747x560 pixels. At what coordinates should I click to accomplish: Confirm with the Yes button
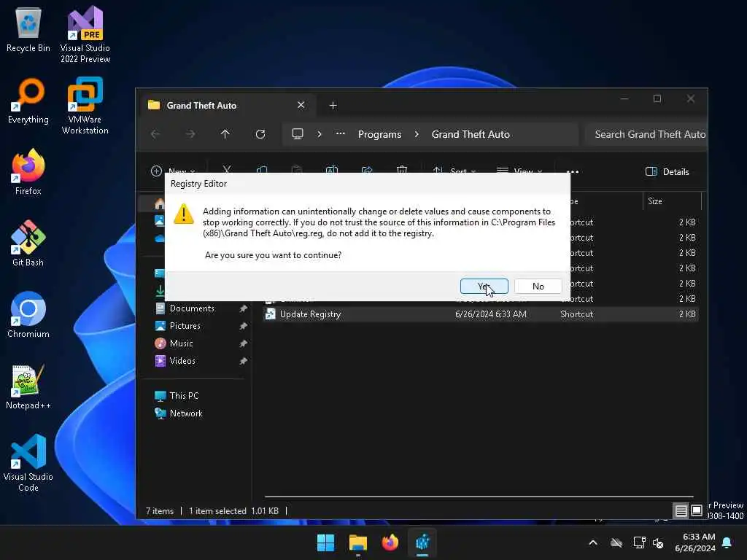pyautogui.click(x=484, y=286)
